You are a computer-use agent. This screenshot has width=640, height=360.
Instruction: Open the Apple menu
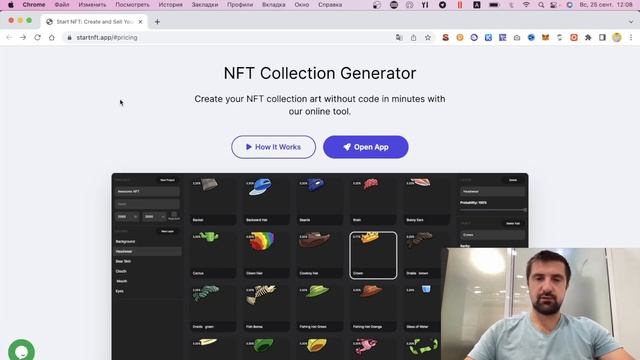coord(11,5)
